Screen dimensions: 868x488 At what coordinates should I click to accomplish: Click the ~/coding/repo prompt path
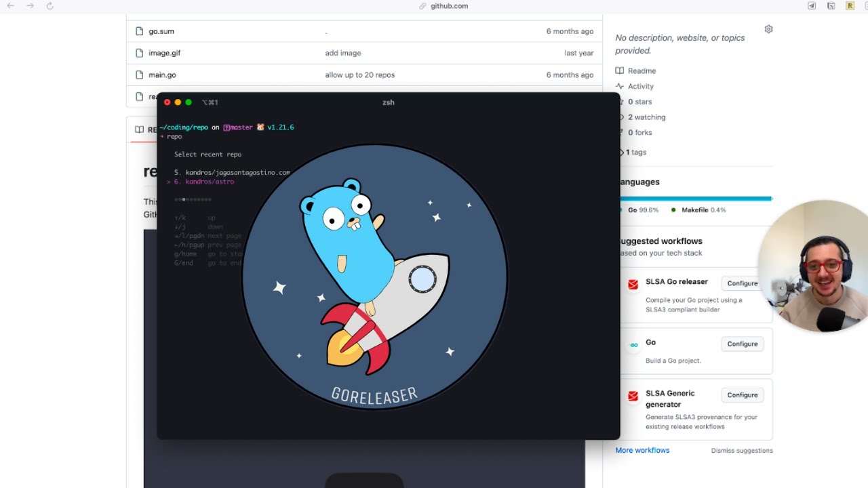(184, 127)
